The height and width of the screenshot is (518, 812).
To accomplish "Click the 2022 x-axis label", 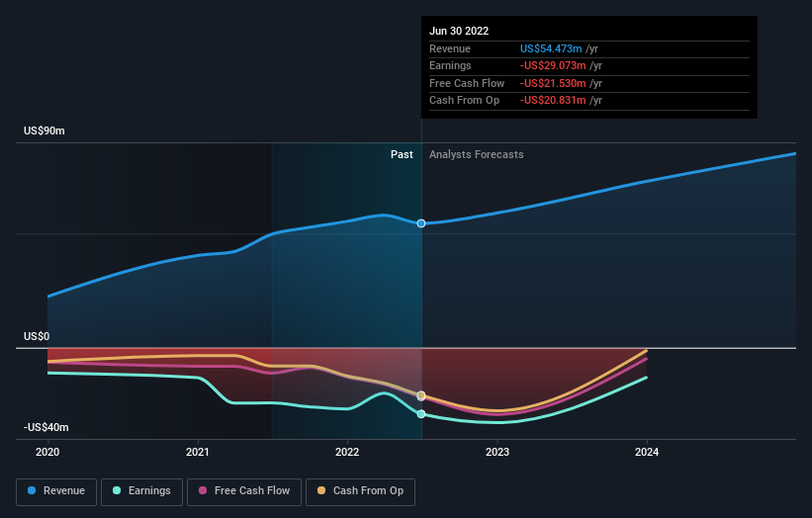I will tap(347, 452).
